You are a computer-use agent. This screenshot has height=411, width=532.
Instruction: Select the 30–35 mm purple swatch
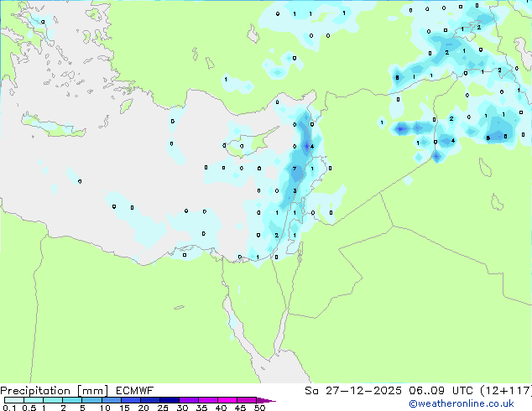pyautogui.click(x=188, y=400)
